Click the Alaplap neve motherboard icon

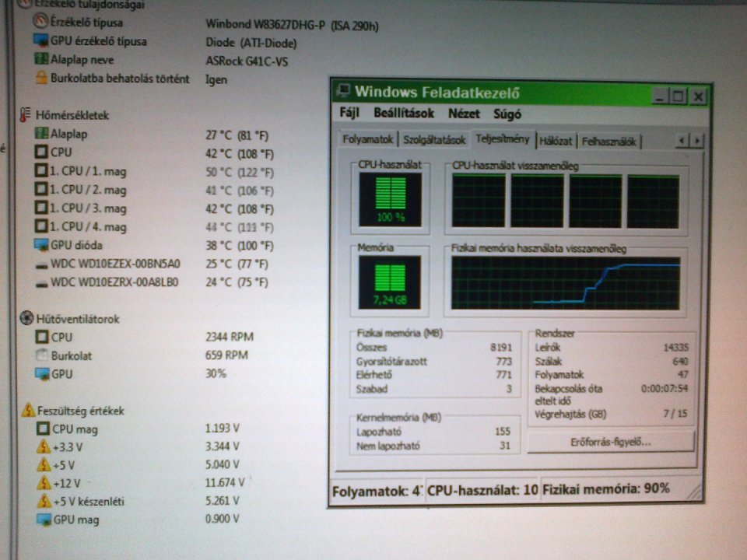(41, 59)
